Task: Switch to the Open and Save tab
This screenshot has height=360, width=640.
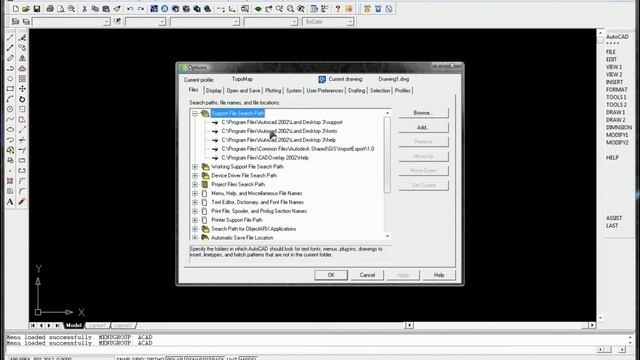Action: click(243, 91)
